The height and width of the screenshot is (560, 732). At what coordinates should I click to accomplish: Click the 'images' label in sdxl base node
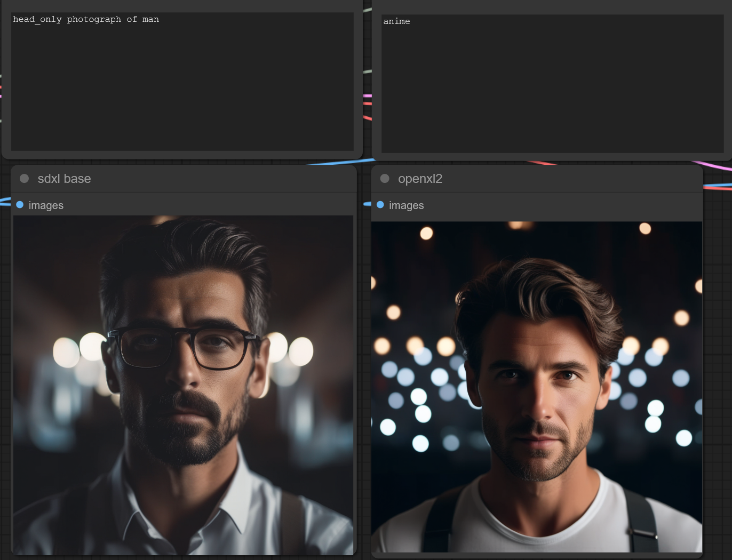(x=46, y=205)
